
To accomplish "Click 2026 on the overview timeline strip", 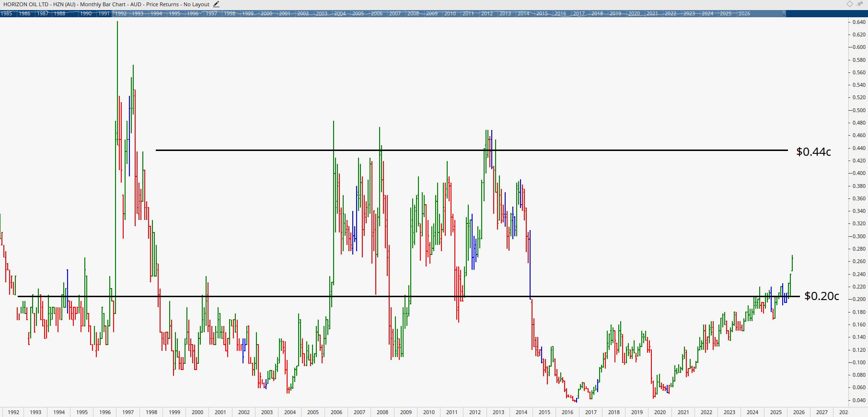I will (x=744, y=13).
